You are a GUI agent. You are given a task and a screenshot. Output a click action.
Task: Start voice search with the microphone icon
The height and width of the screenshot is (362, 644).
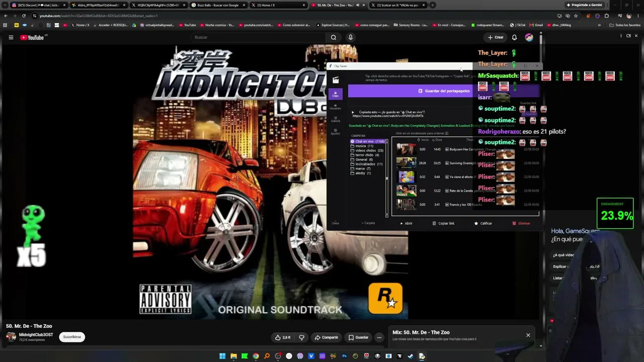[x=351, y=37]
